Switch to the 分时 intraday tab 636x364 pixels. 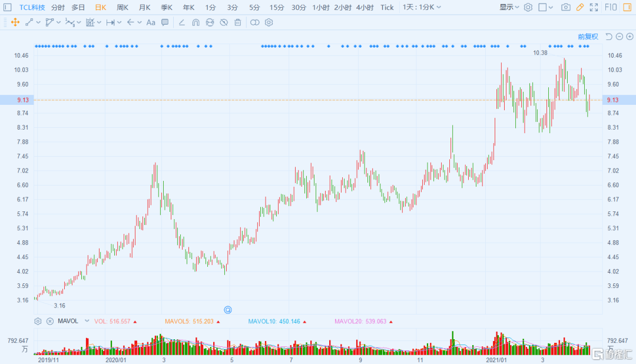58,7
